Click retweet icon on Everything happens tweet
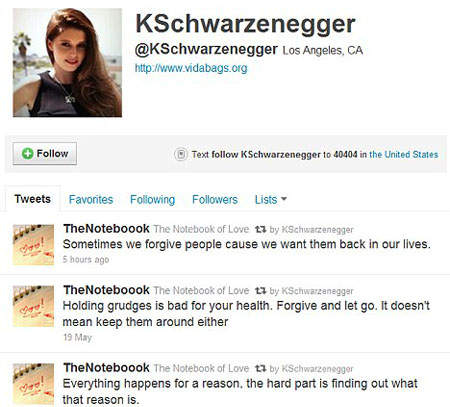Image resolution: width=450 pixels, height=407 pixels. pos(260,368)
